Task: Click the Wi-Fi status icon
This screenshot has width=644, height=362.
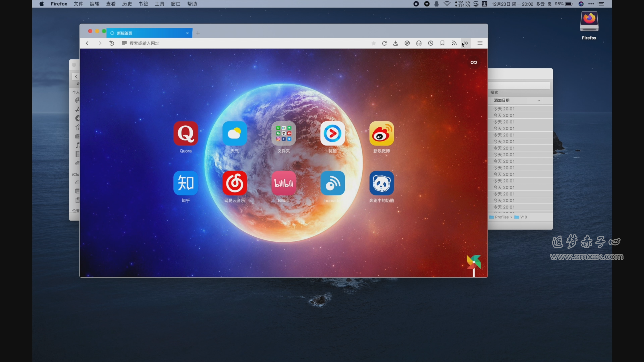Action: 447,4
